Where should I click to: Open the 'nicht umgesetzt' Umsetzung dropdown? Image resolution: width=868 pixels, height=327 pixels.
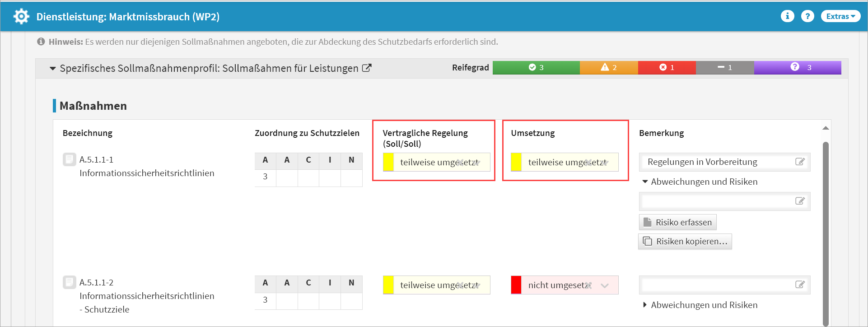click(x=605, y=285)
